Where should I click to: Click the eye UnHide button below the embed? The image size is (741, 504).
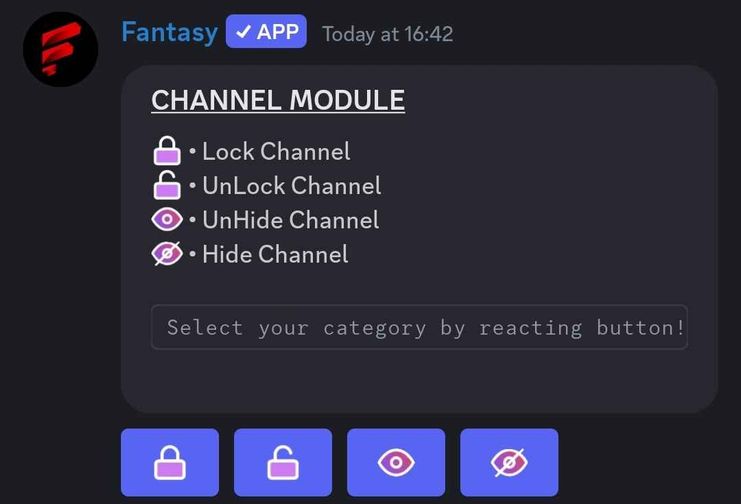396,462
